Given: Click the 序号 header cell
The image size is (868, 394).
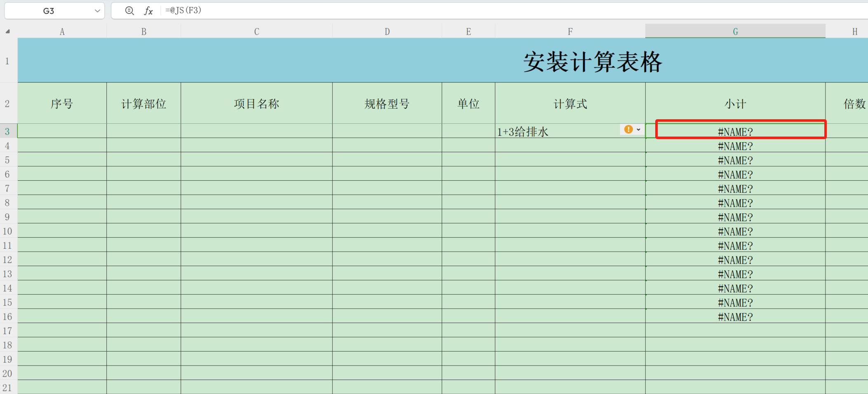Looking at the screenshot, I should click(62, 104).
